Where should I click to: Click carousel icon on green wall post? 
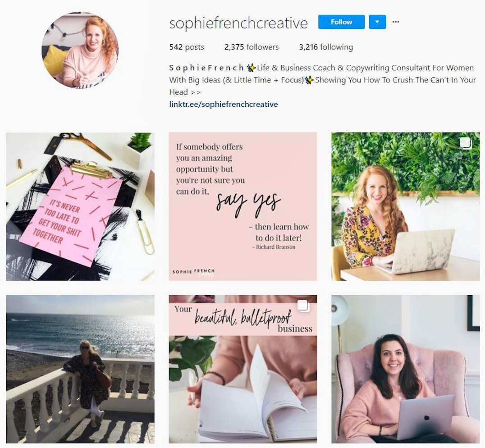point(466,143)
